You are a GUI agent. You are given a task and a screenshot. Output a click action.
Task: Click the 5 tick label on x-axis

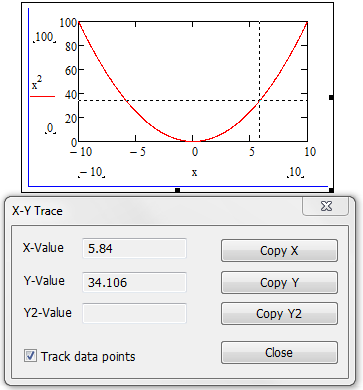coord(252,152)
